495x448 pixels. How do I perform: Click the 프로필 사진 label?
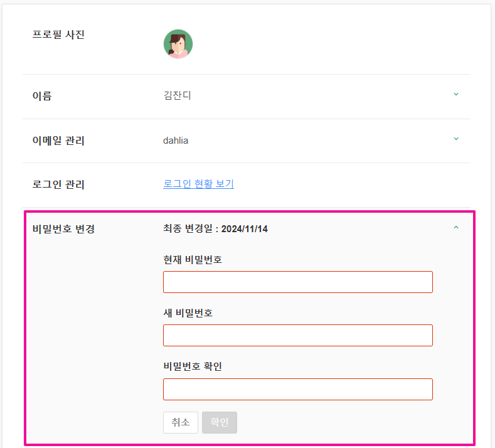58,35
